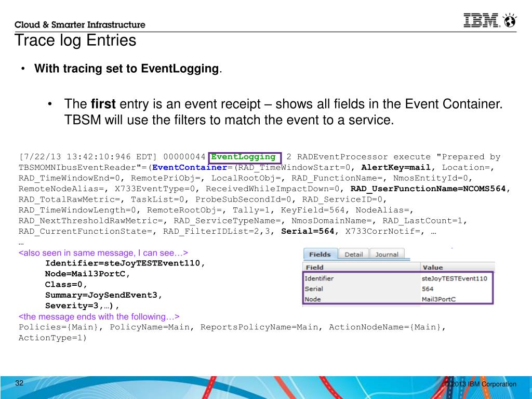Click the value 564 in table
The height and width of the screenshot is (399, 532).
point(428,289)
